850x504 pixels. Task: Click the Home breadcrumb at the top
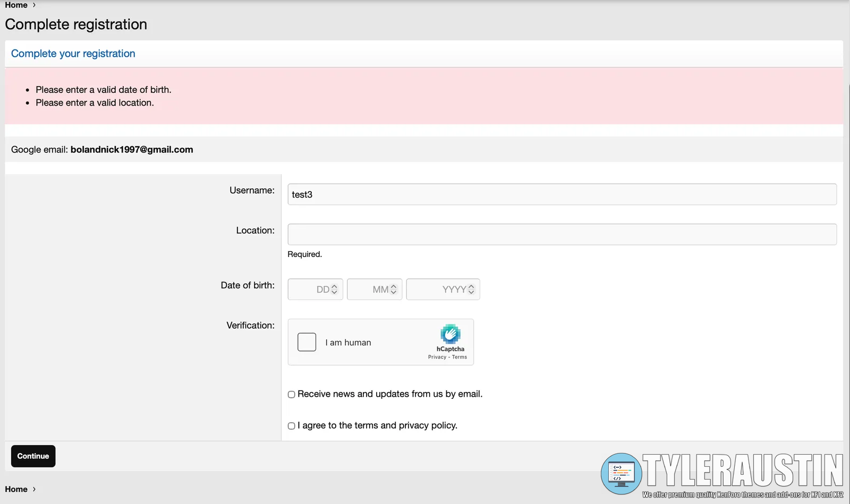(x=16, y=5)
